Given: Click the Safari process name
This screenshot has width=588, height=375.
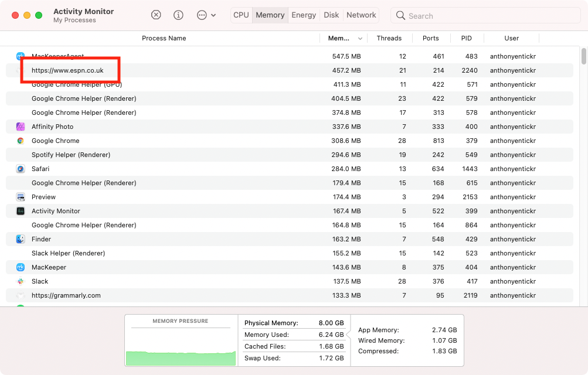Looking at the screenshot, I should pos(40,169).
